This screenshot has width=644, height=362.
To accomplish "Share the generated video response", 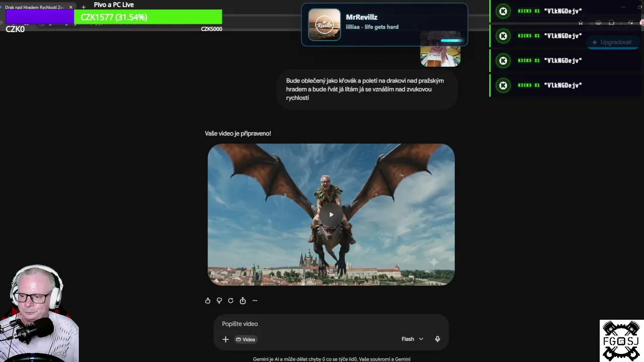I will pos(243,301).
